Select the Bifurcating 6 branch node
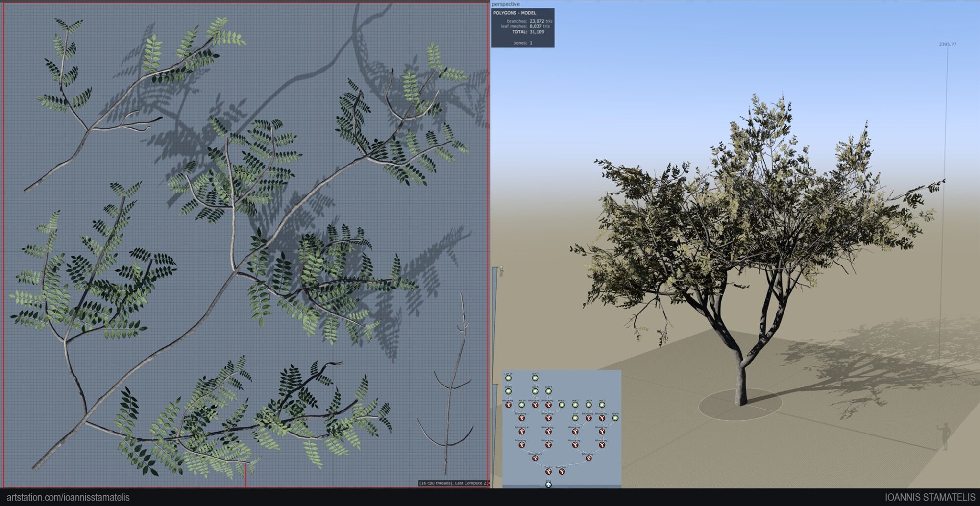Screen dimensions: 980x506 tap(522, 432)
